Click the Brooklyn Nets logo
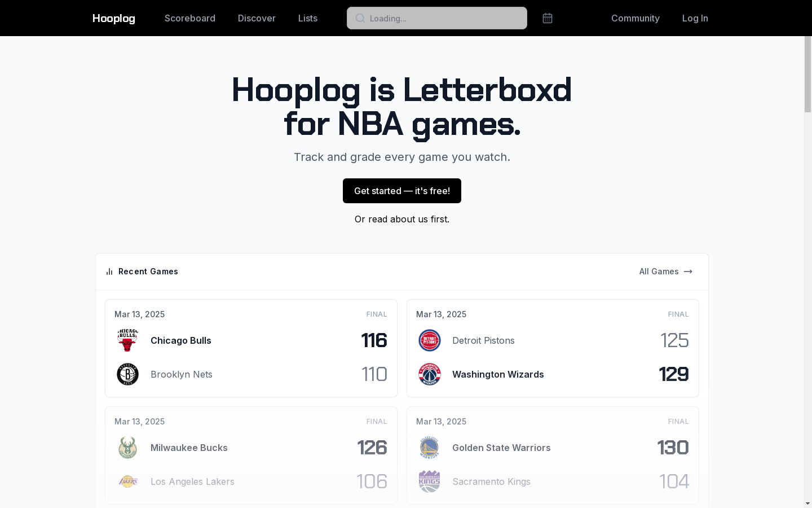The image size is (812, 508). [x=127, y=374]
